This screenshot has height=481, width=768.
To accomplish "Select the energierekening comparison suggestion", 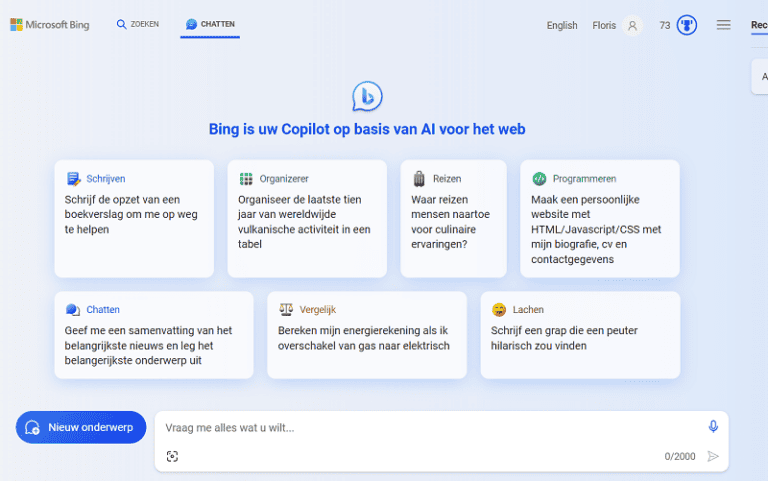I will 367,335.
